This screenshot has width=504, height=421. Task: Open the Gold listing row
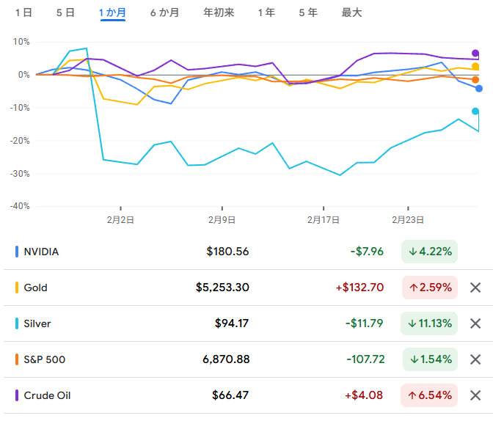tap(35, 288)
